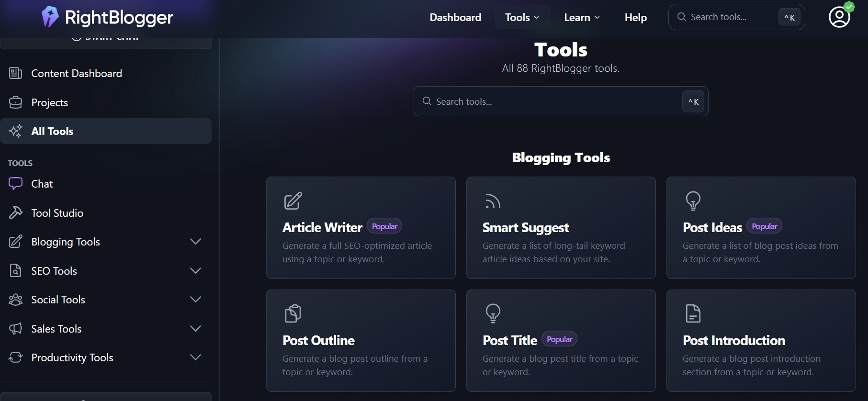Screen dimensions: 868x401
Task: Click the Popular badge on Post Title
Action: (x=559, y=339)
